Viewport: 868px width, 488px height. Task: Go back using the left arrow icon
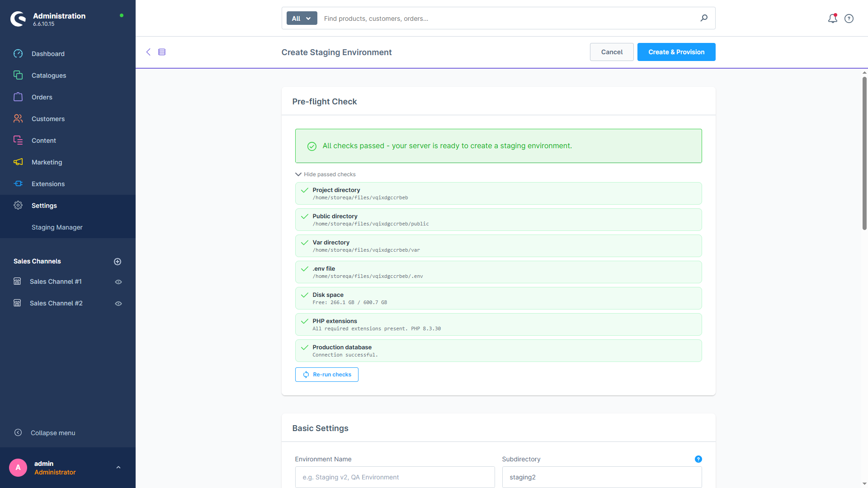[x=148, y=52]
